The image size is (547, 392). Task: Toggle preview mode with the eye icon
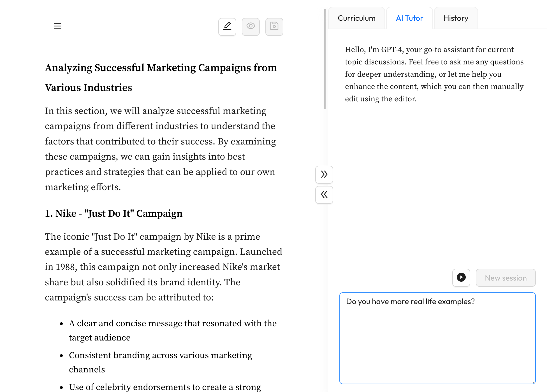[251, 27]
